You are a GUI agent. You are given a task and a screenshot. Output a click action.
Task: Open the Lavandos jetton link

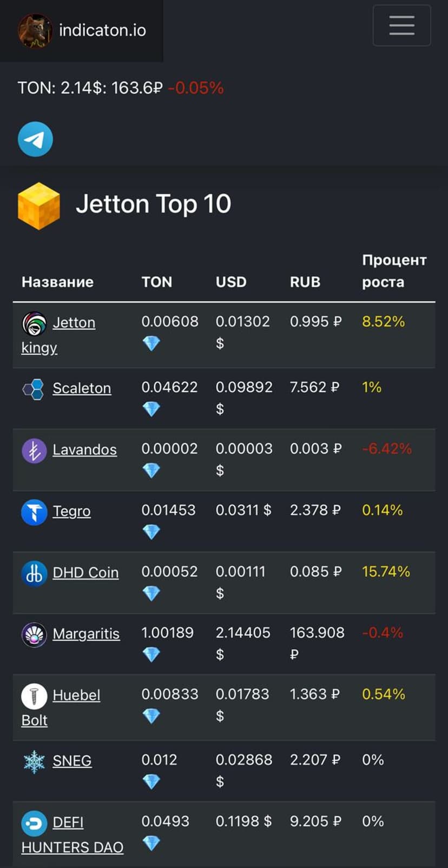pyautogui.click(x=84, y=449)
